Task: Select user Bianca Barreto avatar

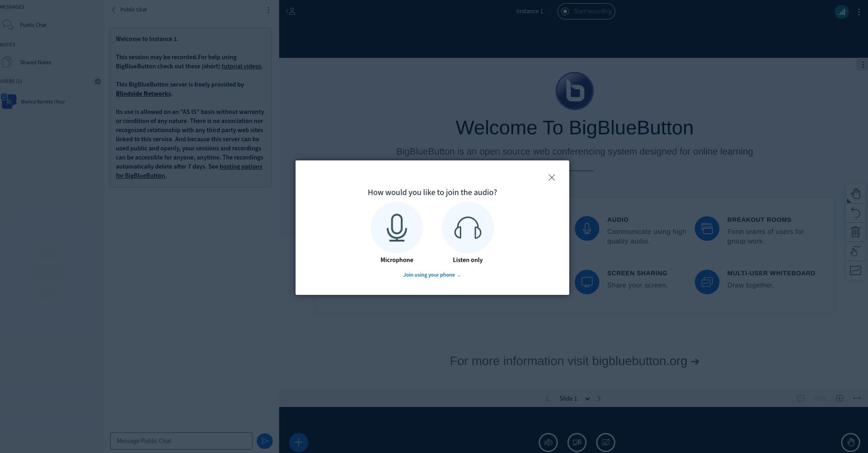Action: coord(9,101)
